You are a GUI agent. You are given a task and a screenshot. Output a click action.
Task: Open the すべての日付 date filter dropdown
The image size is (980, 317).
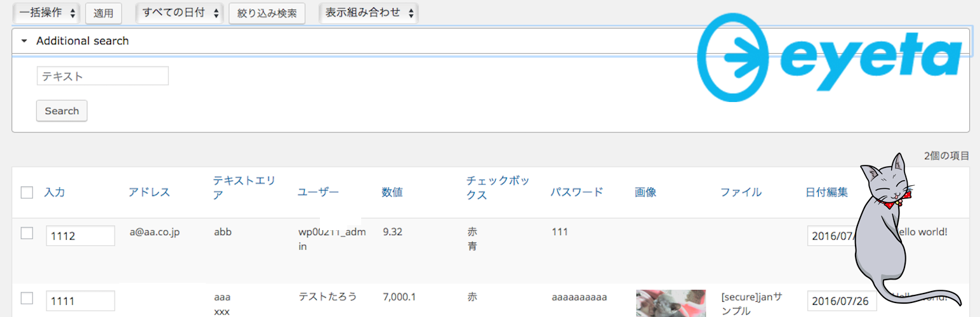coord(180,13)
